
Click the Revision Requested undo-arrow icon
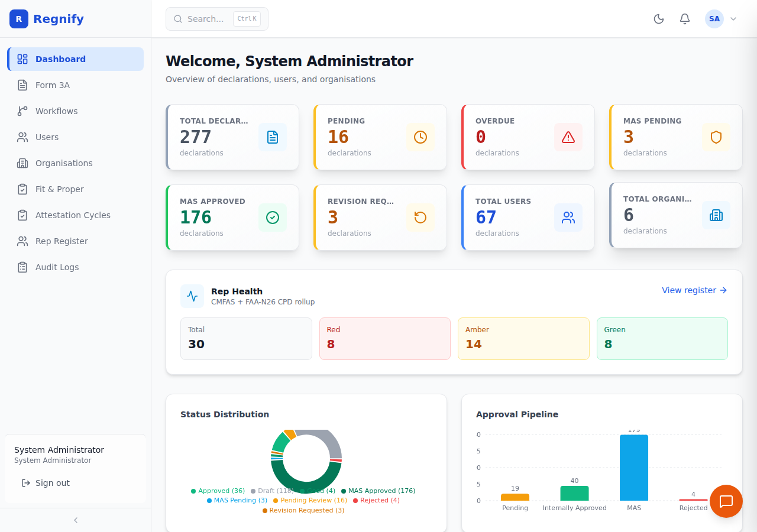tap(420, 218)
